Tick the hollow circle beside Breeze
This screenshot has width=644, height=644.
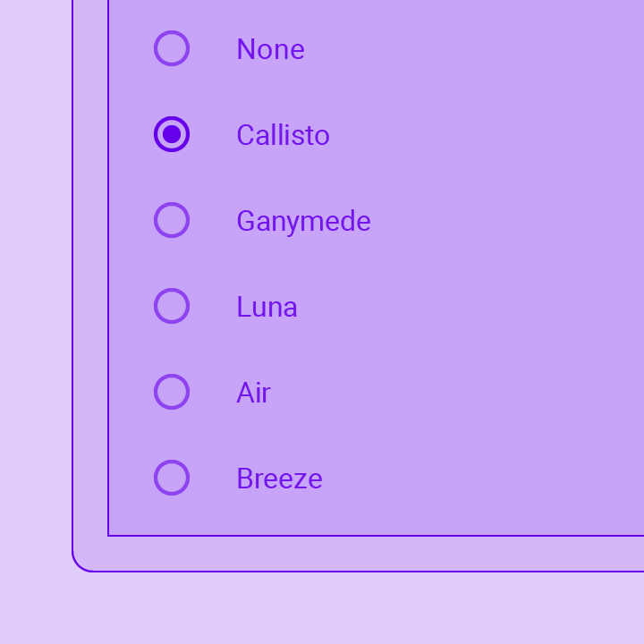click(172, 478)
